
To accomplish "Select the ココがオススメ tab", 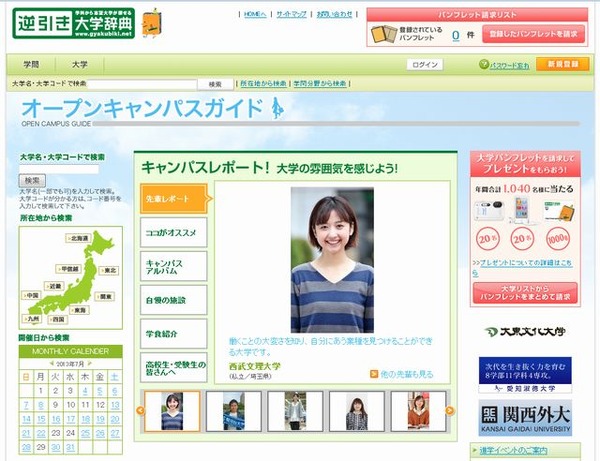I will 174,232.
